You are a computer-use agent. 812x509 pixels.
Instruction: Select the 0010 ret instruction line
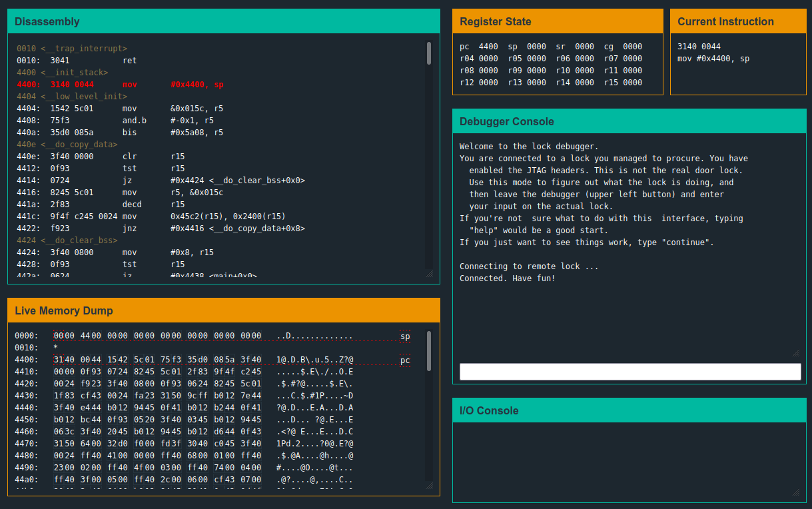click(77, 61)
